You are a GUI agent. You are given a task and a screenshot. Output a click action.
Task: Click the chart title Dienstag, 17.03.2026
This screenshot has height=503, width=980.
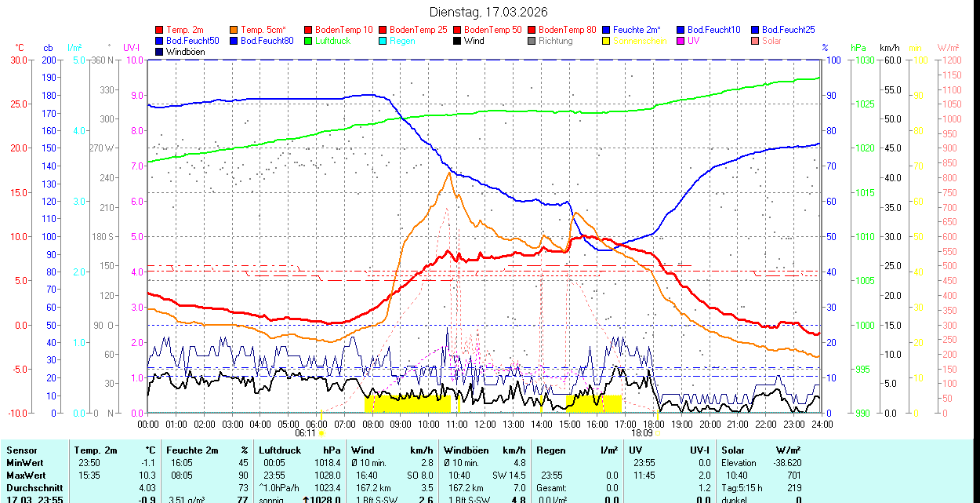tap(488, 12)
